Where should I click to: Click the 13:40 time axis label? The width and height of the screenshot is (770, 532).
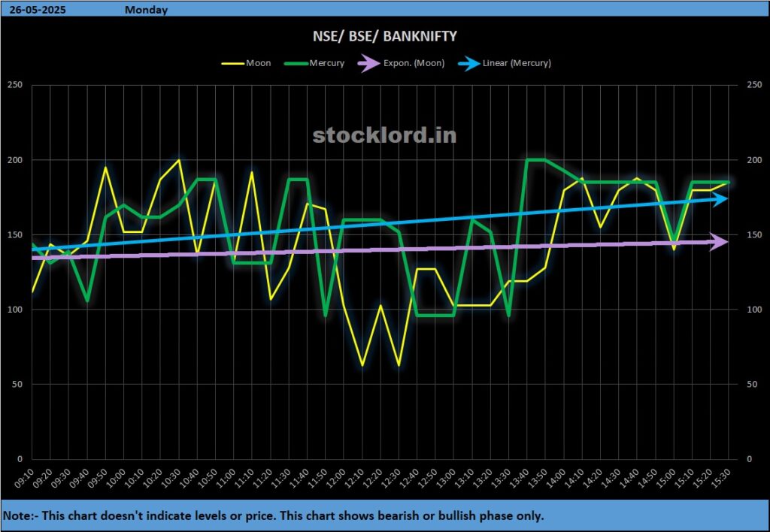tap(520, 478)
